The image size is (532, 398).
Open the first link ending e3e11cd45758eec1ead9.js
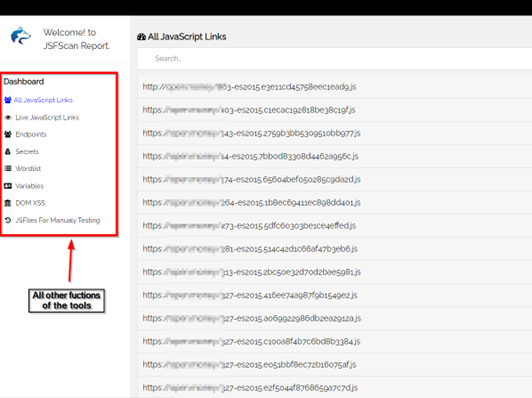click(x=249, y=87)
